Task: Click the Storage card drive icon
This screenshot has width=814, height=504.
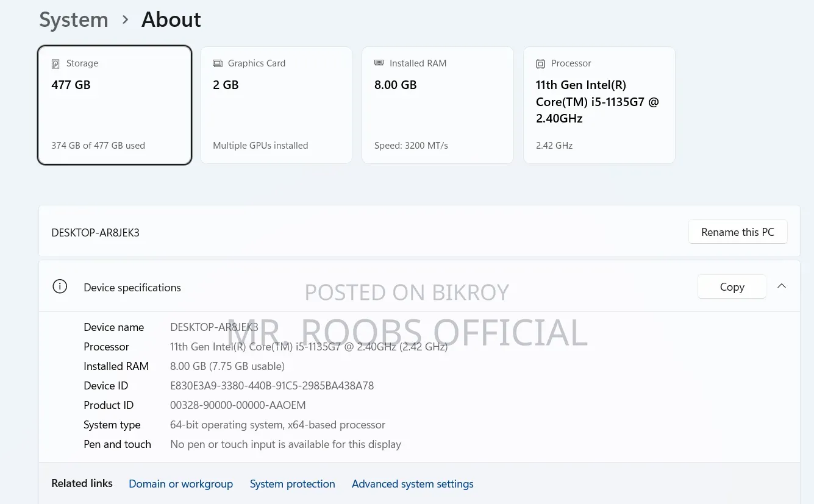Action: [x=55, y=63]
